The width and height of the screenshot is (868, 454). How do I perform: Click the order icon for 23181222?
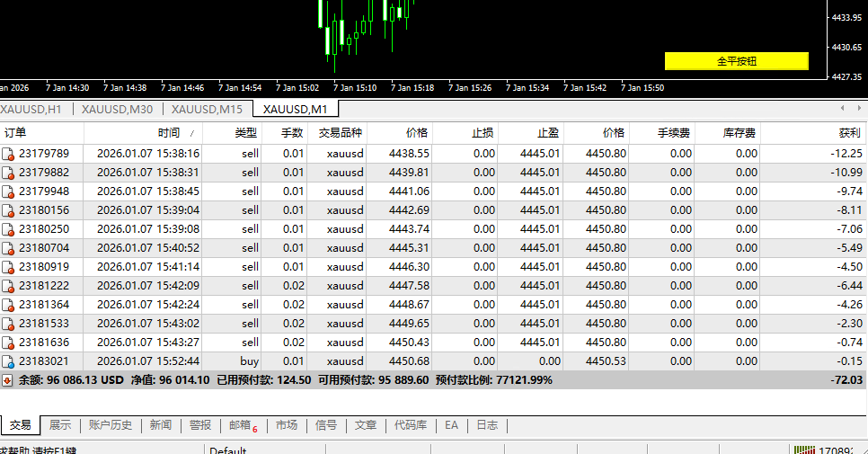[8, 286]
